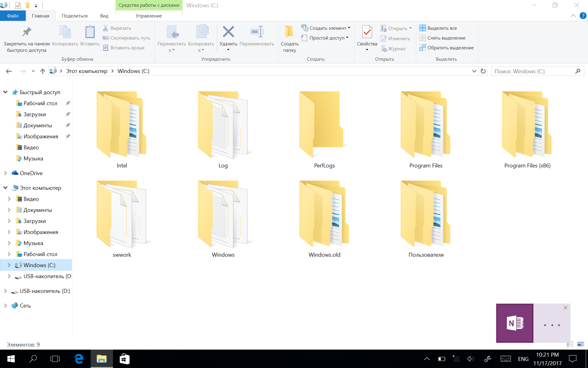Viewport: 588px width, 368px height.
Task: Open the Windows Start menu
Action: coord(11,359)
